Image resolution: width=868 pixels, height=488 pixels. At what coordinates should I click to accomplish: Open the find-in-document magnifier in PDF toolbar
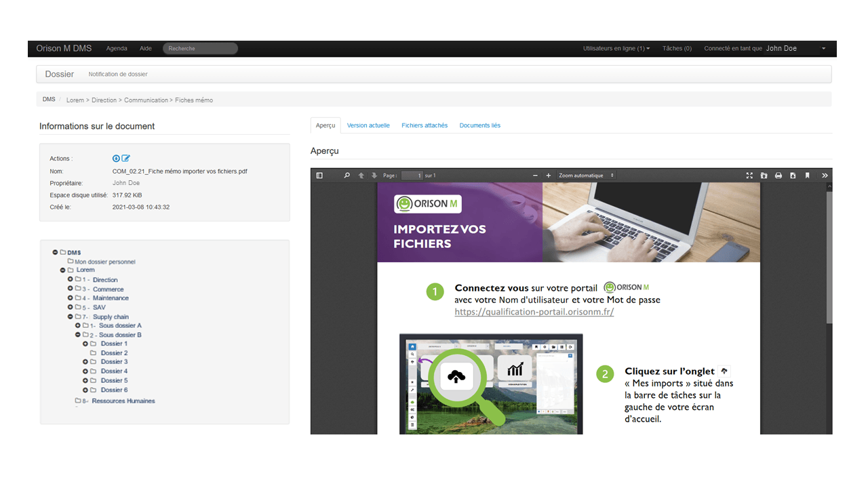347,176
